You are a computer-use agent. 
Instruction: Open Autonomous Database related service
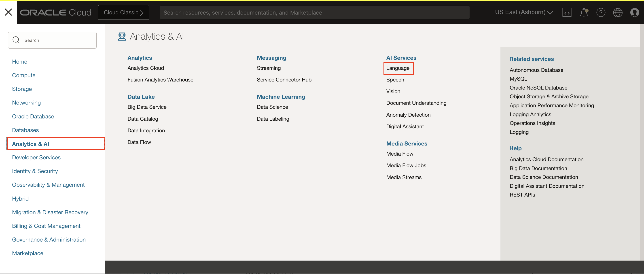536,70
